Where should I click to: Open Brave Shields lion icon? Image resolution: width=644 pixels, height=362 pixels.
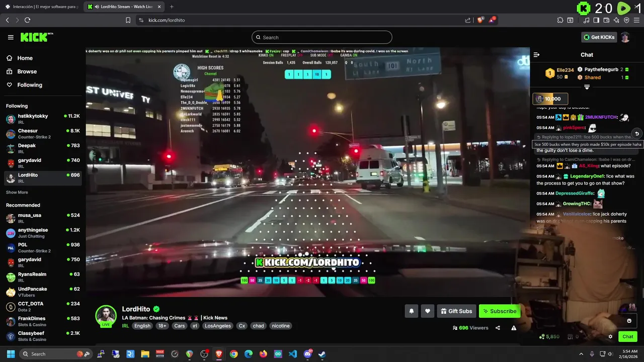[x=480, y=20]
